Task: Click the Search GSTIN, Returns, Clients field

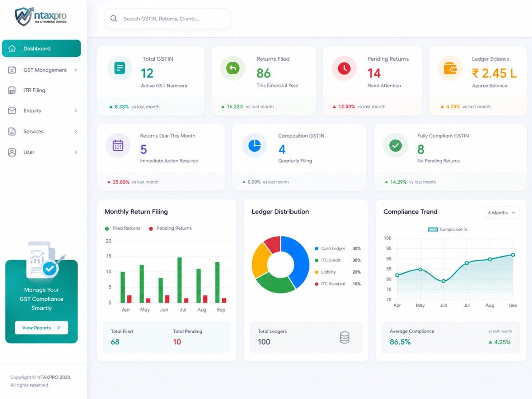Action: 168,19
